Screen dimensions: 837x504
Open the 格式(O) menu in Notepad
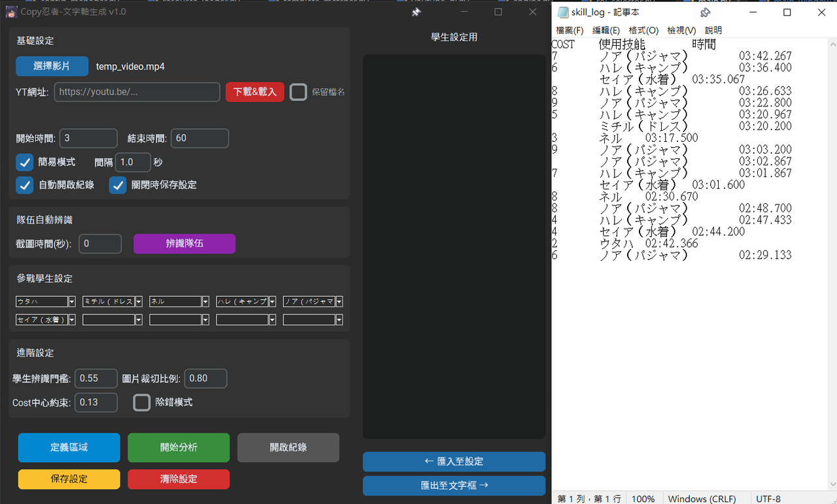tap(643, 30)
